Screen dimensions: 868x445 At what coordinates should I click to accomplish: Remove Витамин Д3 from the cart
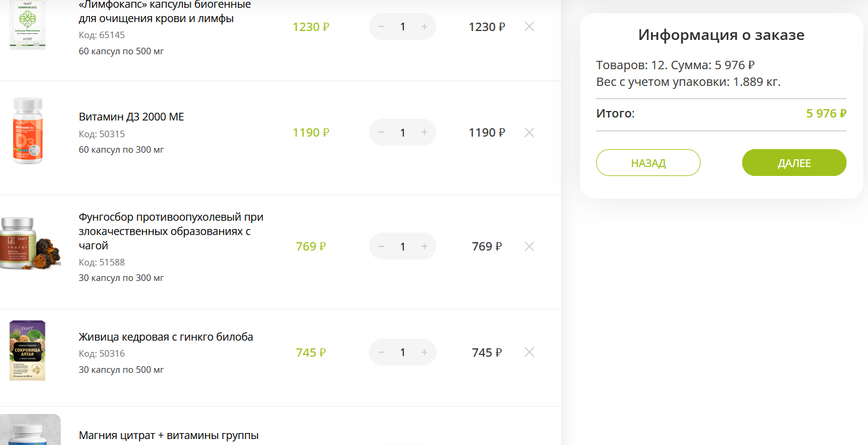coord(529,132)
